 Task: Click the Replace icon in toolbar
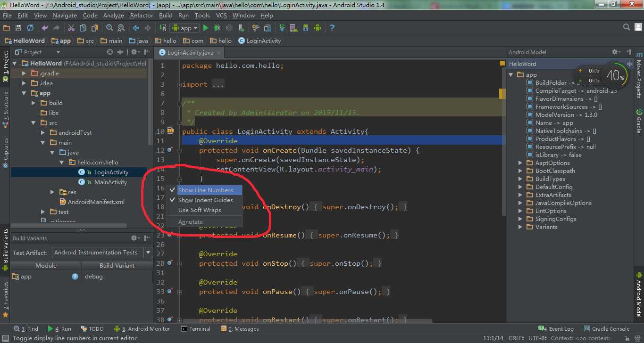click(121, 28)
